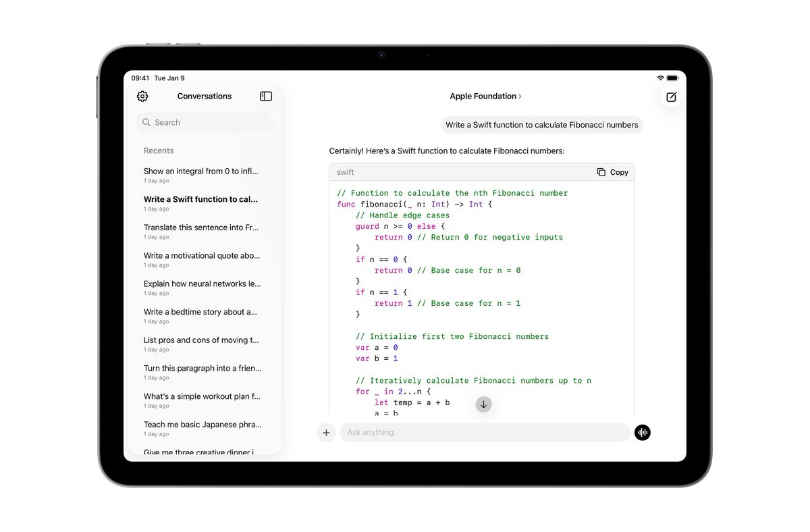Click the Conversations sidebar title
Viewport: 810px width, 532px height.
(x=205, y=97)
